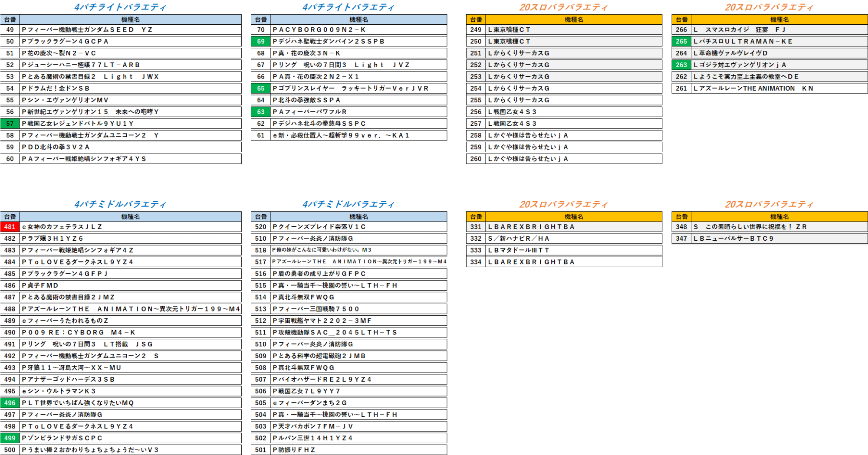Screen dimensions: 868x455
Task: Select 'S／新ハナビR／HA' cell
Action: pyautogui.click(x=574, y=239)
